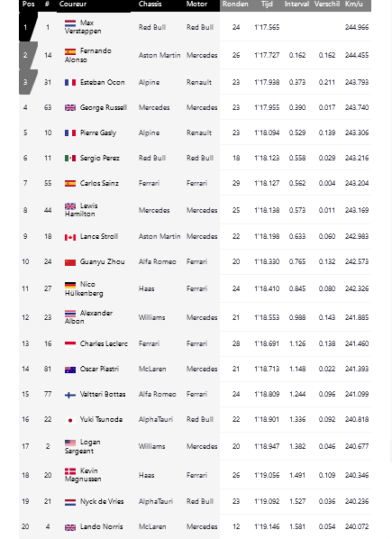Open the Lewis Hamilton driver link

coord(81,210)
